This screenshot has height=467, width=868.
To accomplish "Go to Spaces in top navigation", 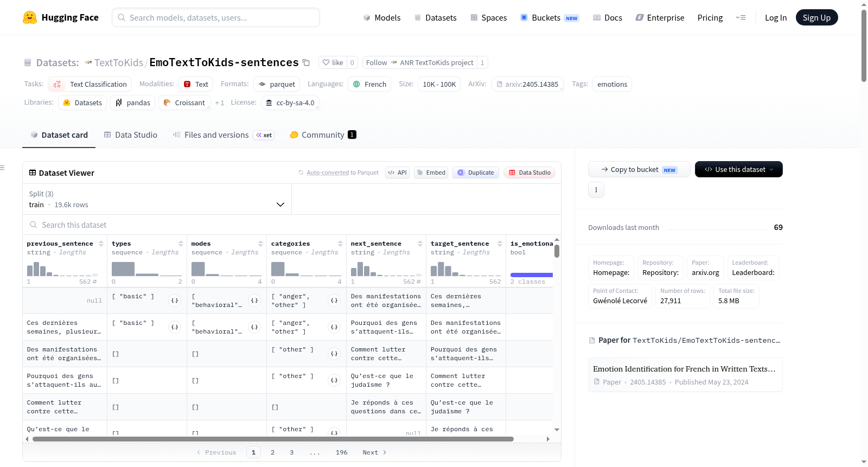I will point(488,17).
